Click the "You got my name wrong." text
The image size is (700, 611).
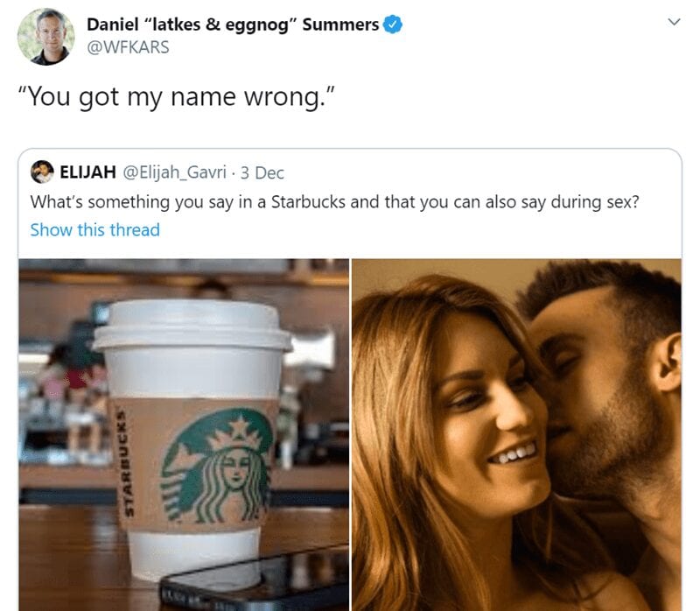tap(176, 96)
